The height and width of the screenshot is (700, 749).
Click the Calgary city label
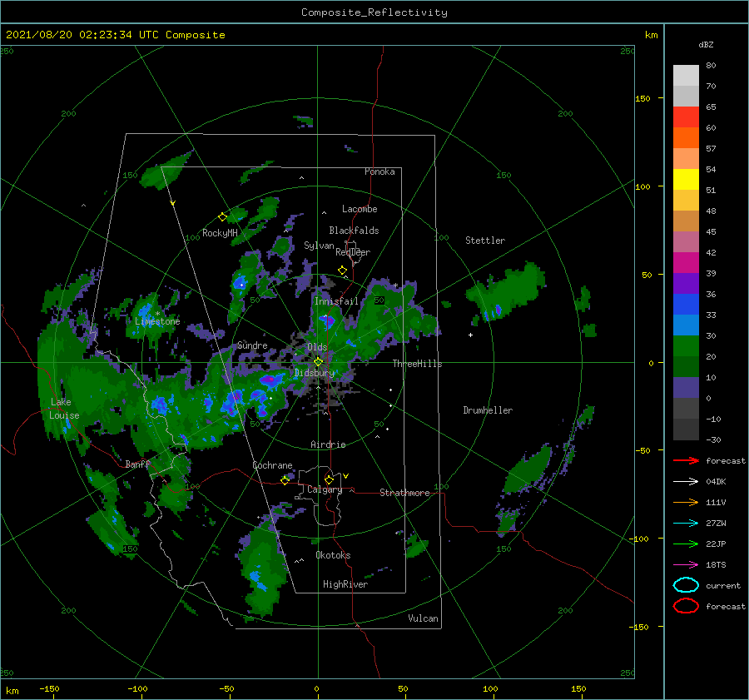pos(325,489)
